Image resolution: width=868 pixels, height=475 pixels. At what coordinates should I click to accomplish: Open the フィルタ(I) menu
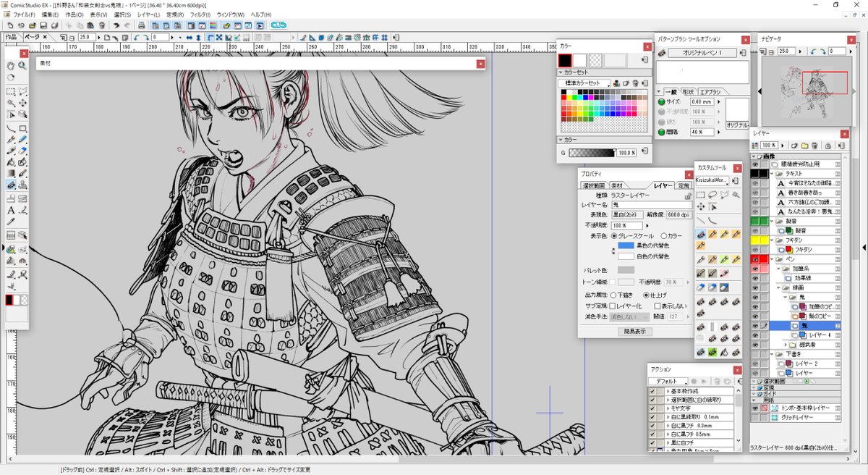tap(199, 14)
